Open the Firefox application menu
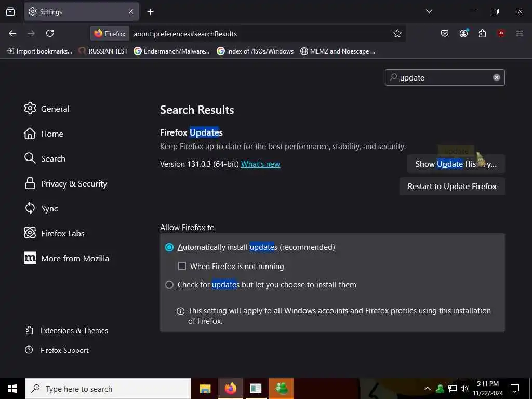This screenshot has width=532, height=399. point(520,33)
